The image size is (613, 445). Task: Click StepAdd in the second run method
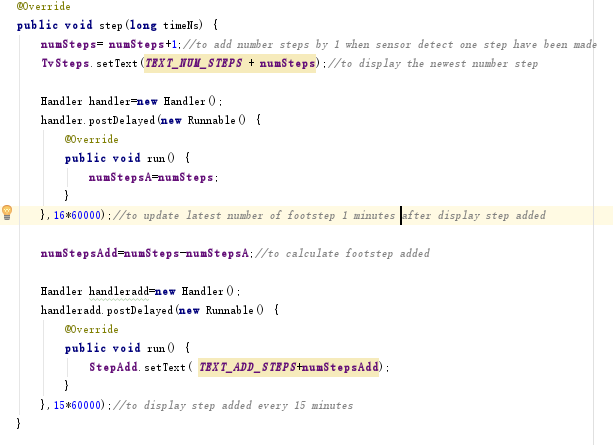tap(113, 367)
